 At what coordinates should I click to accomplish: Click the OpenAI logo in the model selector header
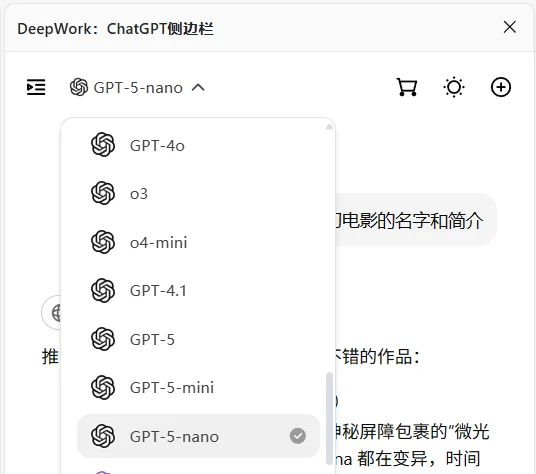(x=79, y=87)
